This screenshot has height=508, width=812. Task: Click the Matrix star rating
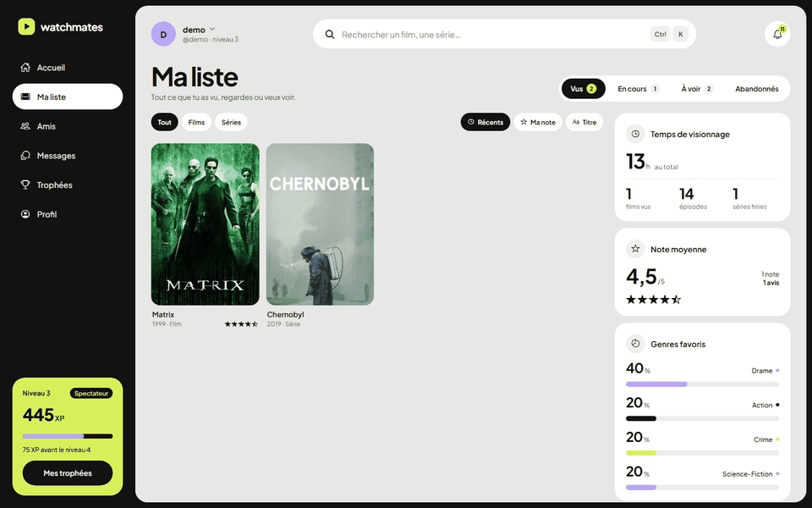[241, 324]
